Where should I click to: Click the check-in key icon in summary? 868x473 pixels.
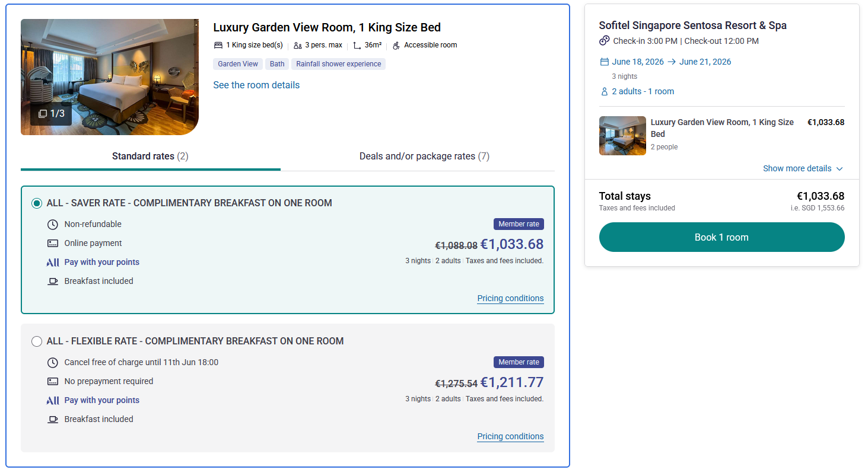(x=605, y=41)
